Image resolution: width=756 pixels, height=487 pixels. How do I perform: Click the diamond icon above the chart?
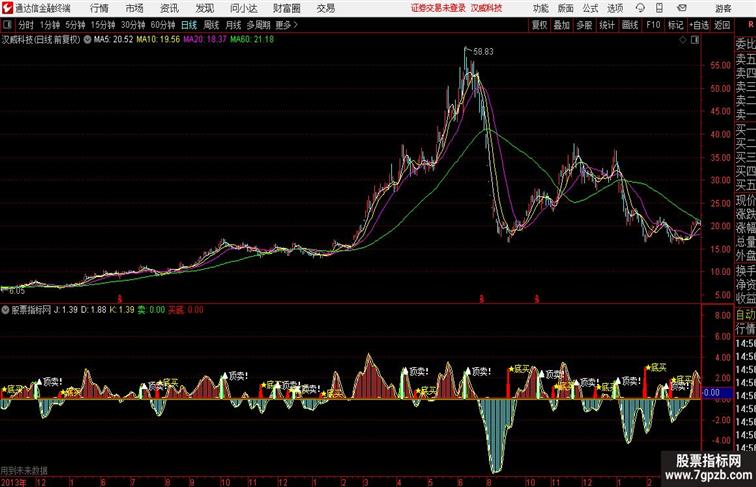point(683,40)
